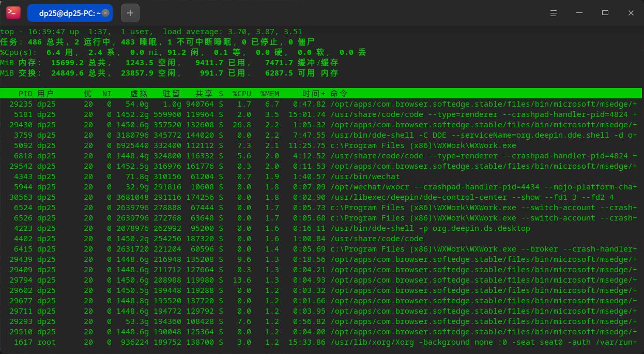Click the %MEM column header
This screenshot has height=354, width=644.
[270, 94]
